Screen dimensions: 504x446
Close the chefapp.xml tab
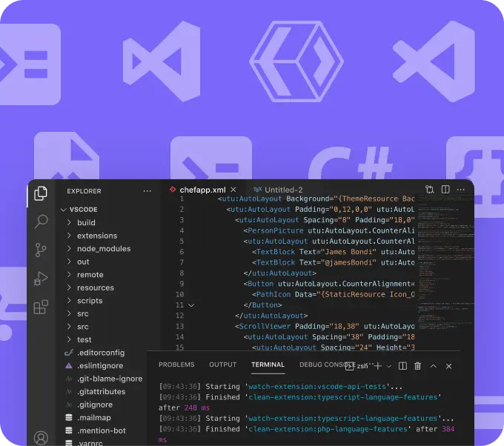233,190
